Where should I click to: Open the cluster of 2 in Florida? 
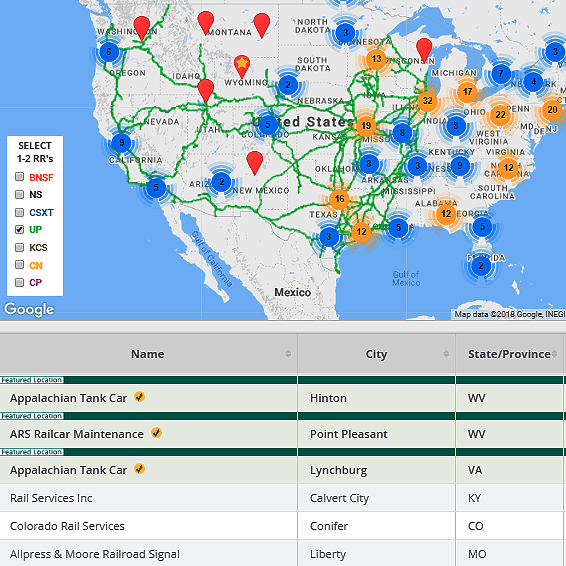click(481, 266)
